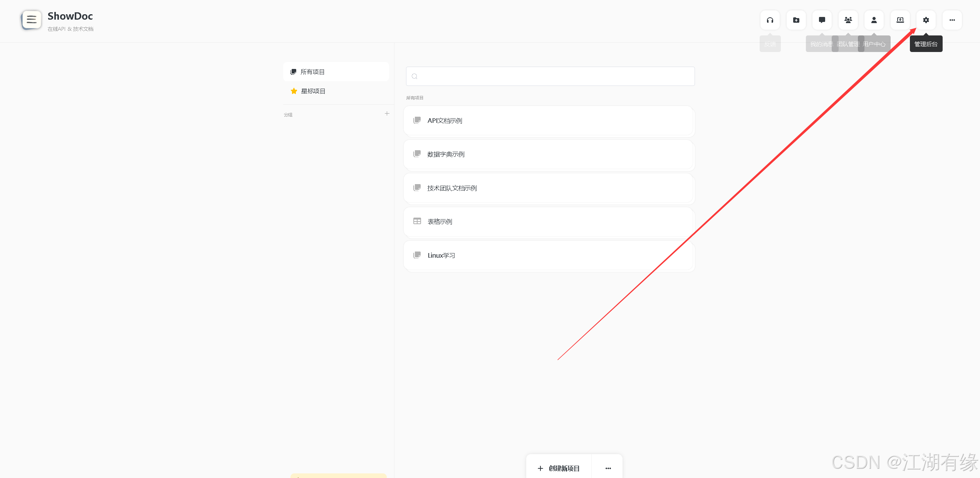Click the project search input field
980x478 pixels.
[x=550, y=76]
